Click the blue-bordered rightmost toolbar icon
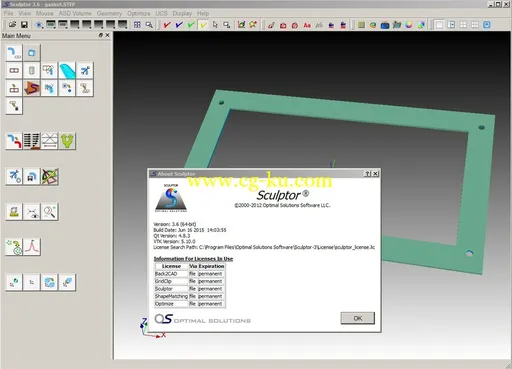512x369 pixels. (487, 25)
